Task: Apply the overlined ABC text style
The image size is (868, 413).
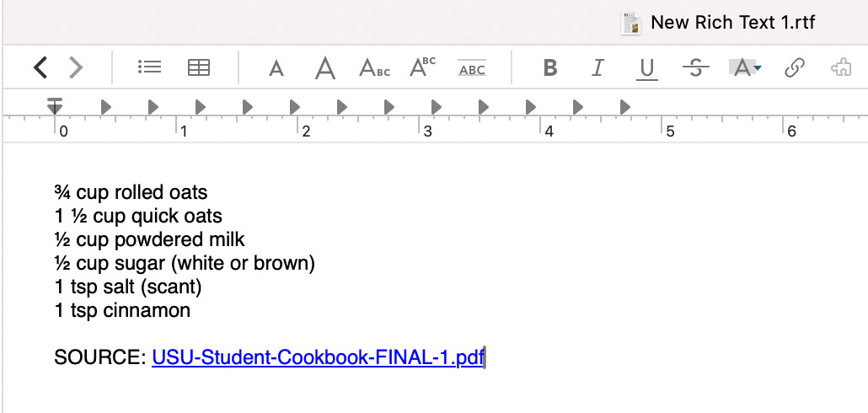Action: 472,67
